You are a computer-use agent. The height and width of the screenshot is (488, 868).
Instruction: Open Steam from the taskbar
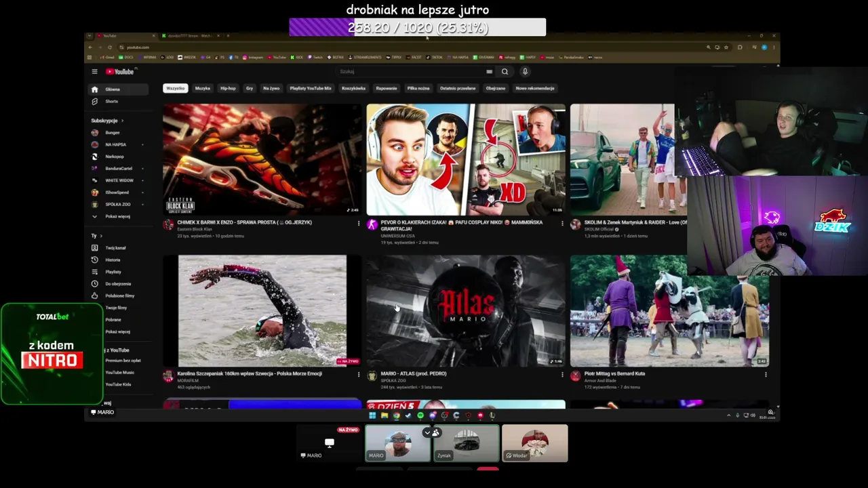[x=408, y=415]
